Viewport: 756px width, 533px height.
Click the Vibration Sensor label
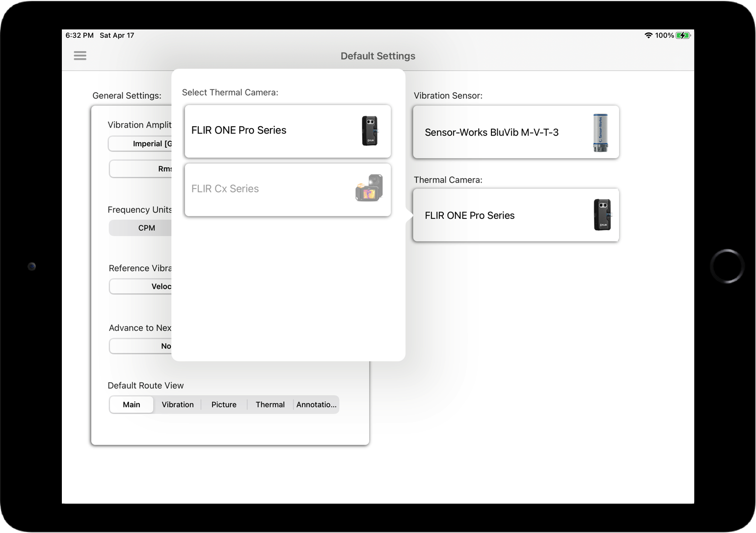pos(448,96)
